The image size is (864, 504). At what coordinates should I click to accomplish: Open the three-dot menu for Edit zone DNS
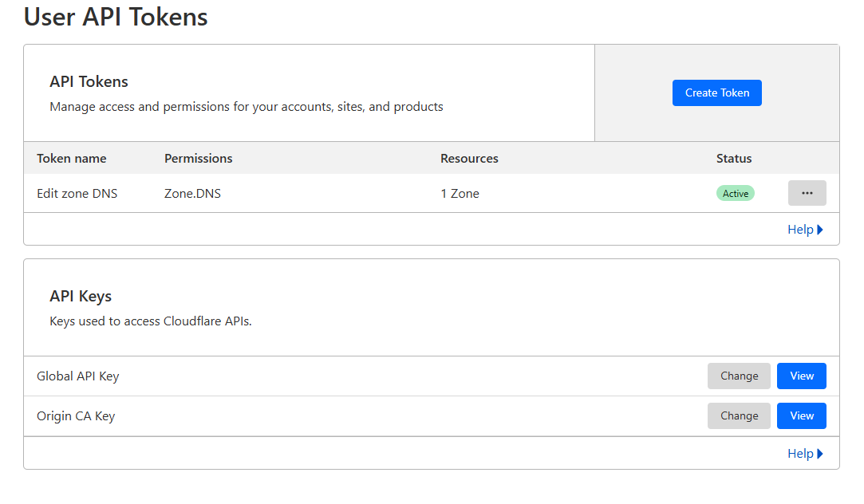807,193
